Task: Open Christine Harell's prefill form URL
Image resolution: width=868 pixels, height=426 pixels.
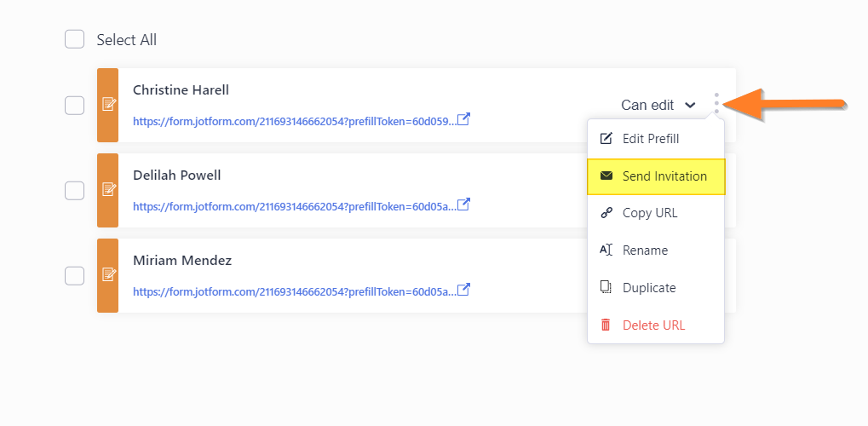Action: coord(295,121)
